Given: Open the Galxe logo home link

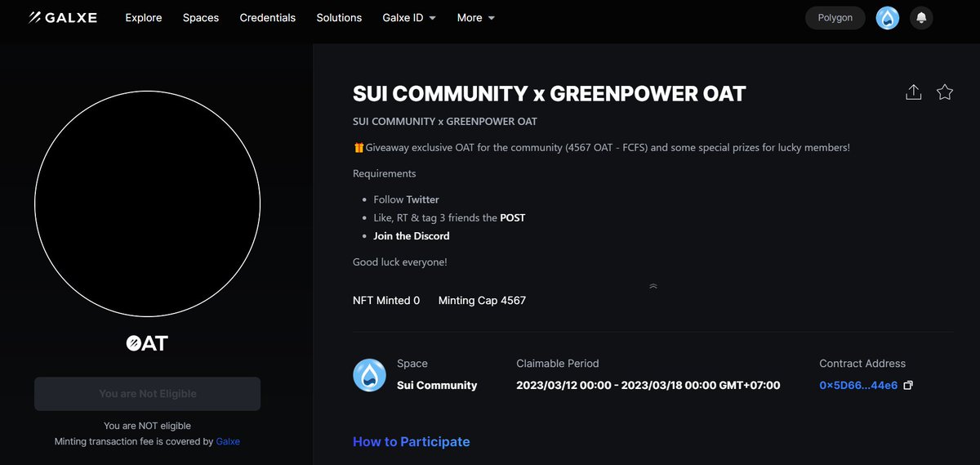Looking at the screenshot, I should click(x=62, y=17).
